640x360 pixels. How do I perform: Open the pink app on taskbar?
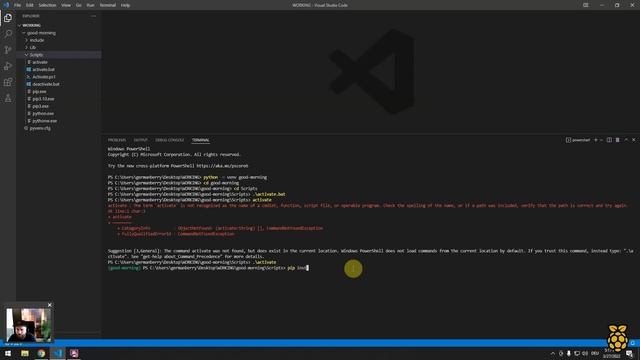coord(74,353)
